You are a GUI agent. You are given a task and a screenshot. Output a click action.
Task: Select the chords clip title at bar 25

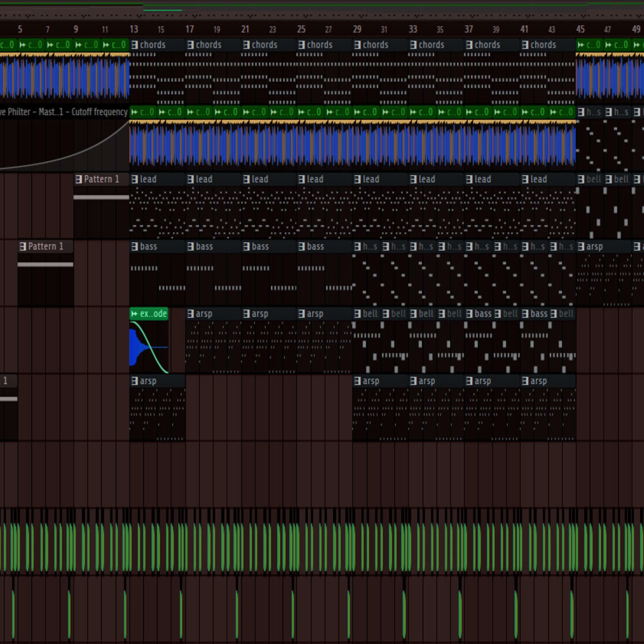[320, 45]
